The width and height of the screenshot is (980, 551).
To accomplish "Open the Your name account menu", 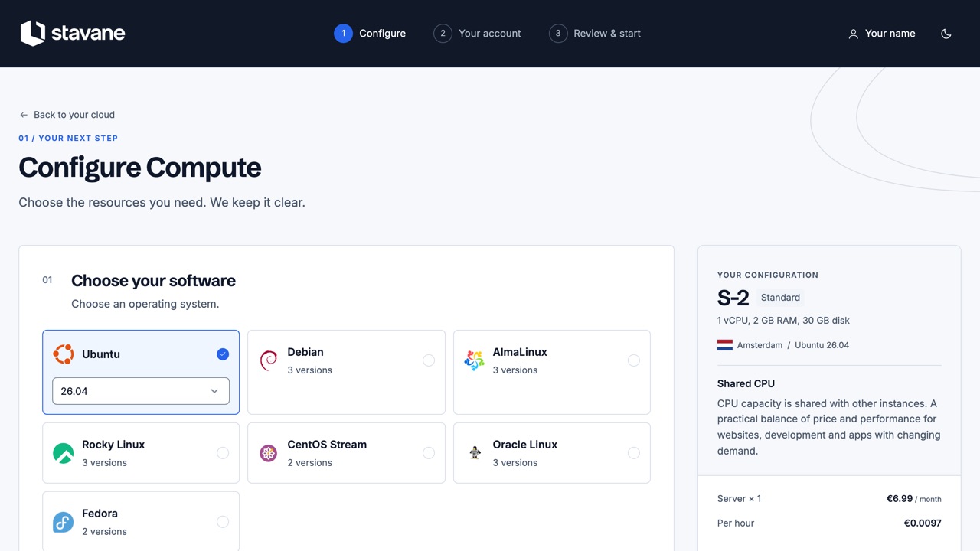I will (x=882, y=34).
